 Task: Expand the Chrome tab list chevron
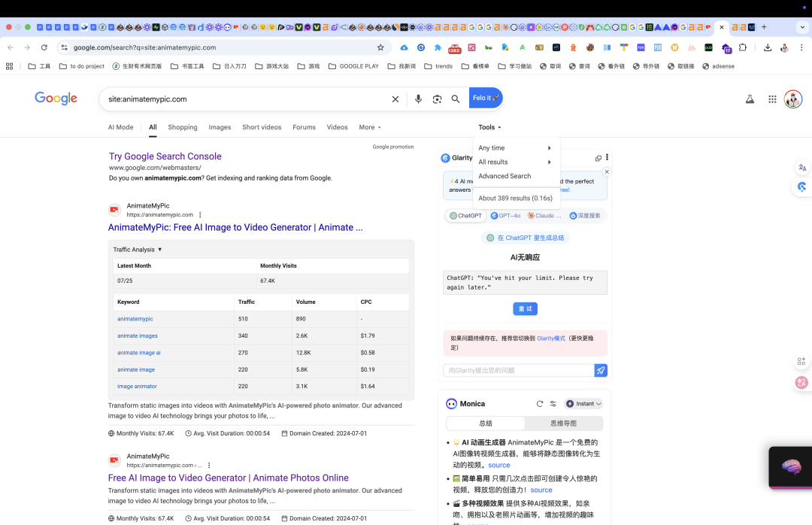point(802,27)
